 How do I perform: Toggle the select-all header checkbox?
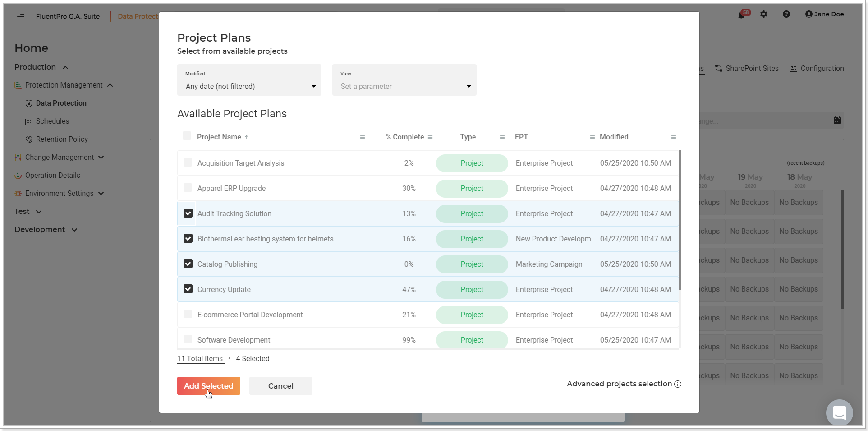tap(187, 136)
